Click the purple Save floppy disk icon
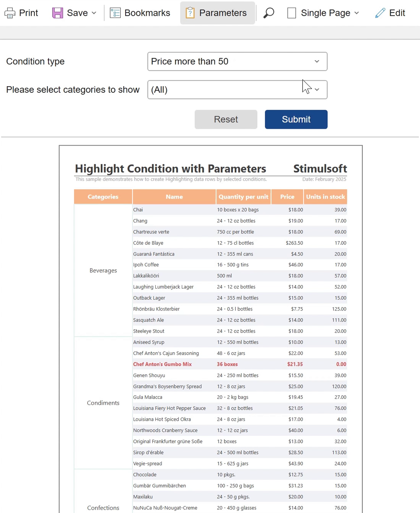 (58, 13)
